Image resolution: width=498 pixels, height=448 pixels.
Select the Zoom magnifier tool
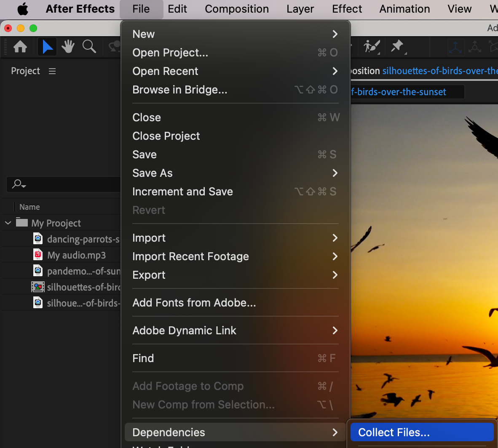(x=89, y=47)
